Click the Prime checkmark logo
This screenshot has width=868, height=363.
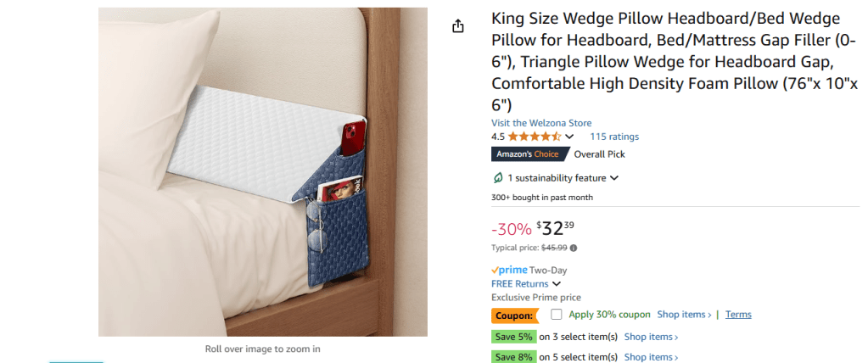point(508,270)
